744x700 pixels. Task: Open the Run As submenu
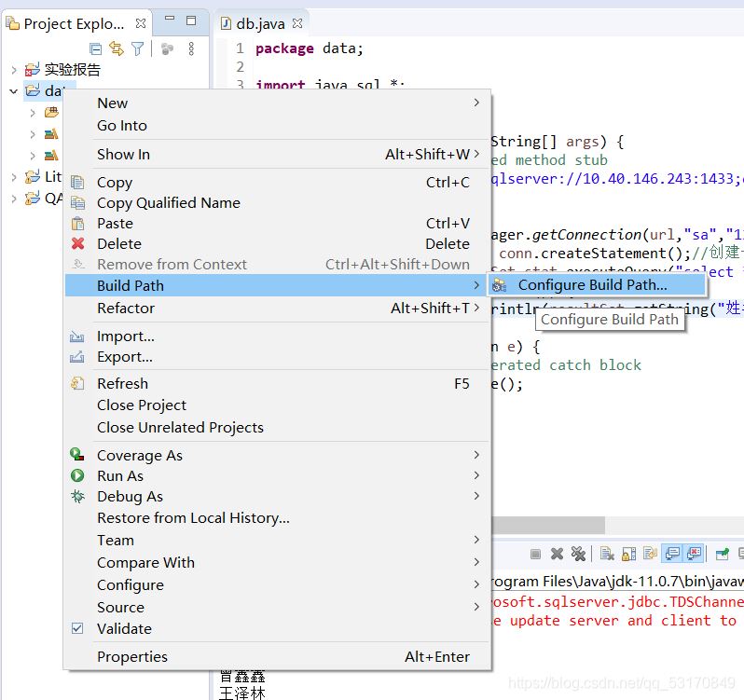pyautogui.click(x=277, y=475)
